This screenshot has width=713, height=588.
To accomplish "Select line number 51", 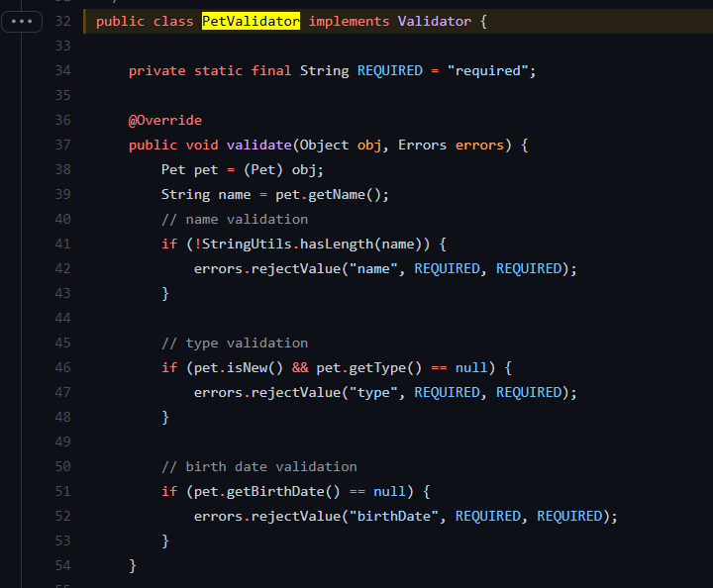I will pos(62,491).
